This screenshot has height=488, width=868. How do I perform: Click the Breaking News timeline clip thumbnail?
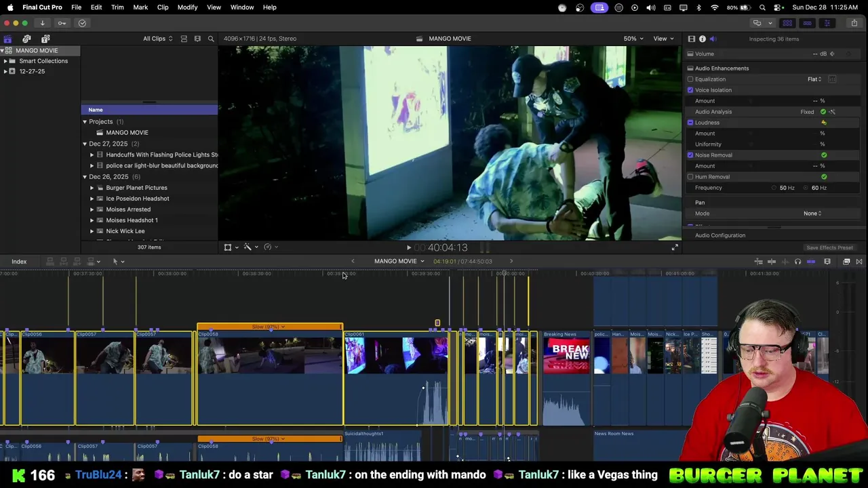(566, 357)
